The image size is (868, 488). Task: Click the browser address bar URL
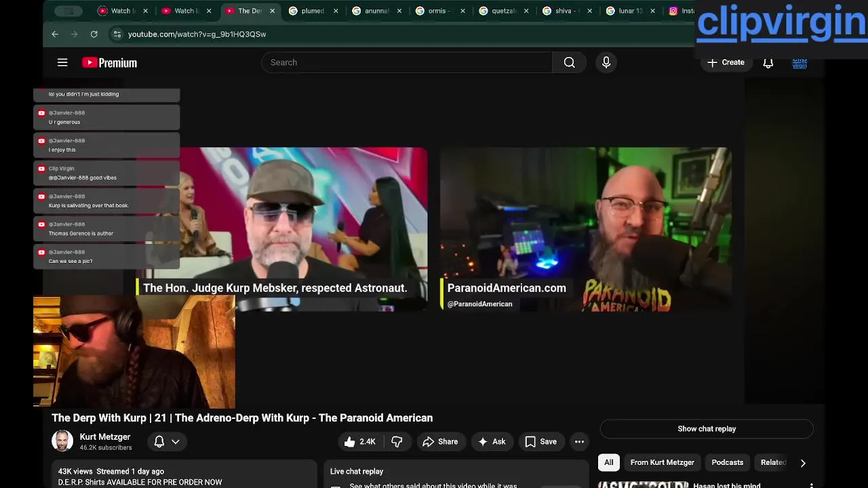click(x=197, y=34)
